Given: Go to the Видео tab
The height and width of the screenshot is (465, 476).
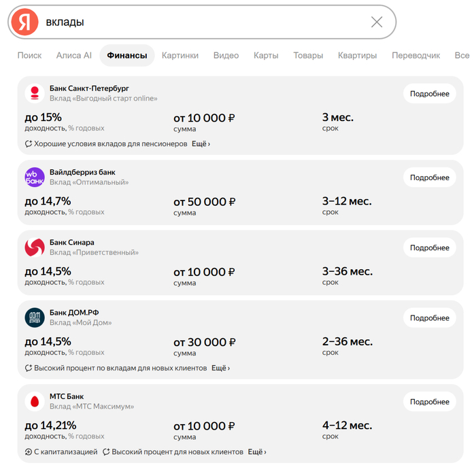Looking at the screenshot, I should pyautogui.click(x=226, y=55).
